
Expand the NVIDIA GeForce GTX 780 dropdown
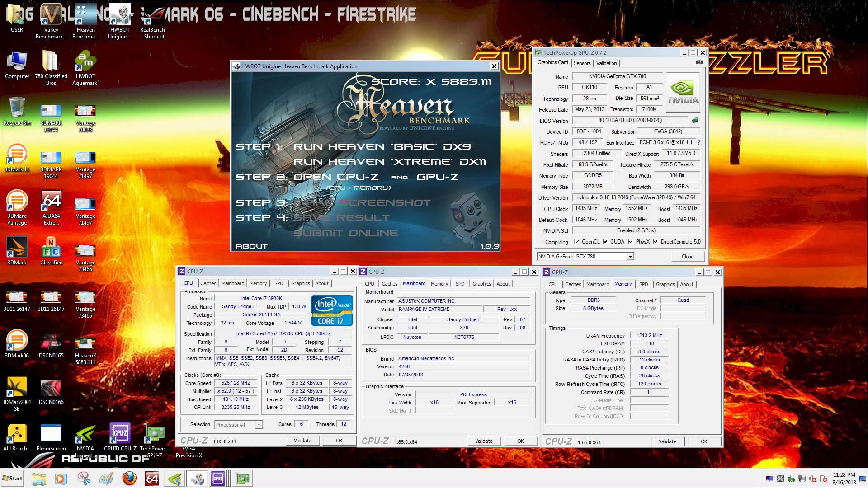pyautogui.click(x=630, y=257)
